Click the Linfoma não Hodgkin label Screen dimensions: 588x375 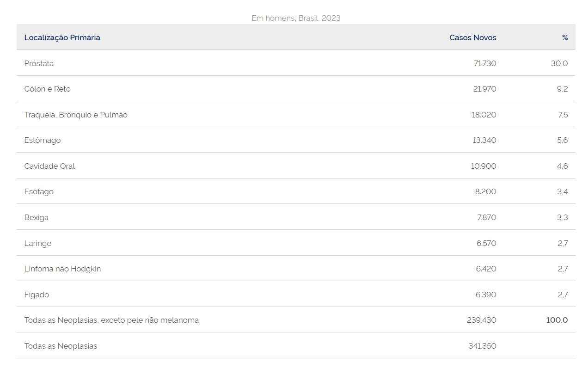(62, 269)
